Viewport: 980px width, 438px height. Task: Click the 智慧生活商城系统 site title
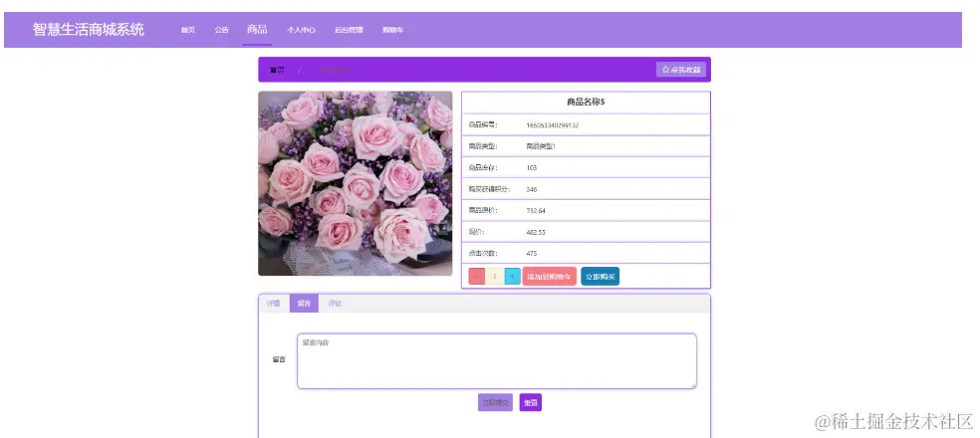coord(88,30)
